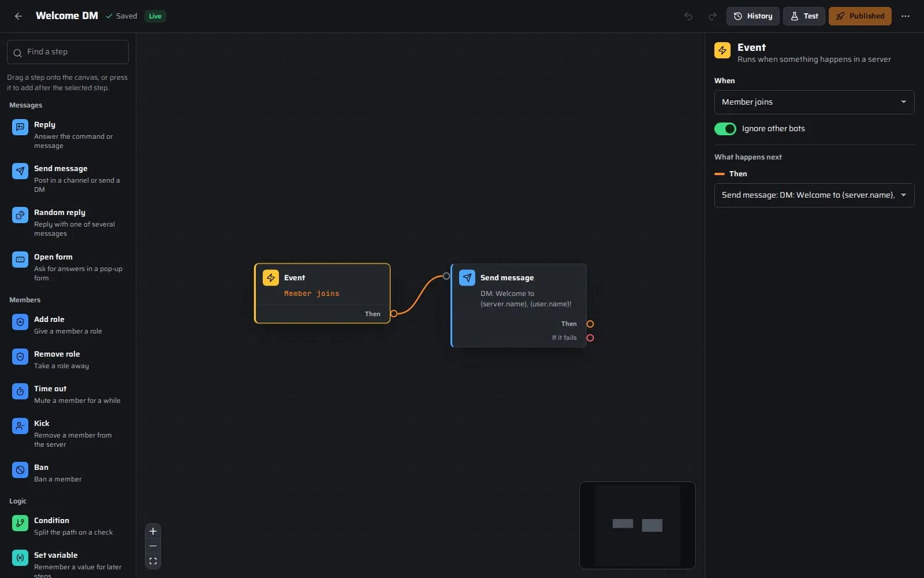This screenshot has height=578, width=924.
Task: Click the If it fails output port
Action: coord(590,338)
